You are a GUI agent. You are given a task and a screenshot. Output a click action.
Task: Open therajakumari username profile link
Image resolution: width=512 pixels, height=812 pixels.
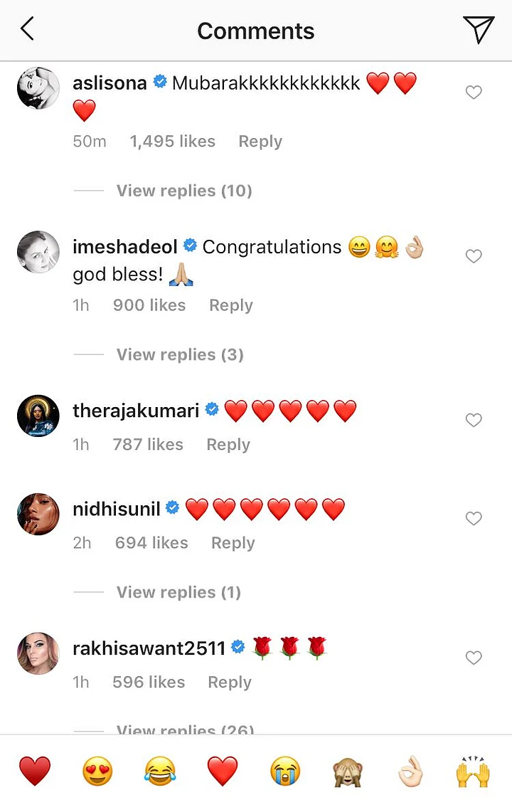[x=136, y=411]
